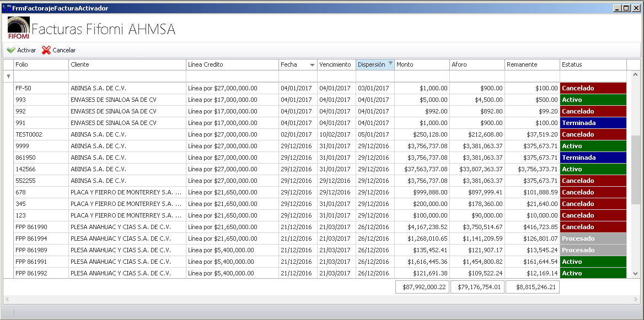Click the Procesado status in row FPP 861994

pos(593,238)
